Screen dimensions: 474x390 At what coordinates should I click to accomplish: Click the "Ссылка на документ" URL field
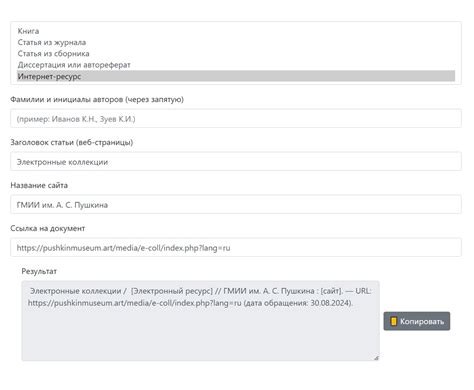click(x=236, y=248)
